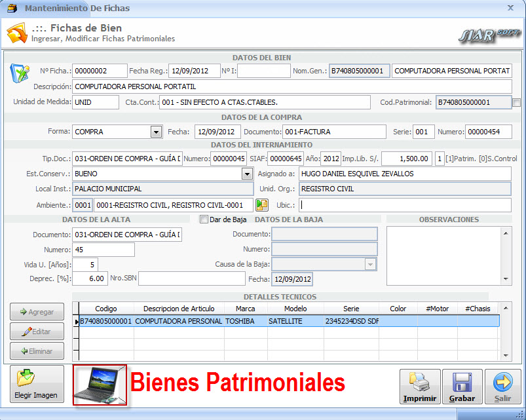This screenshot has width=526, height=420.
Task: Open the green ambiente selector icon
Action: (x=261, y=204)
